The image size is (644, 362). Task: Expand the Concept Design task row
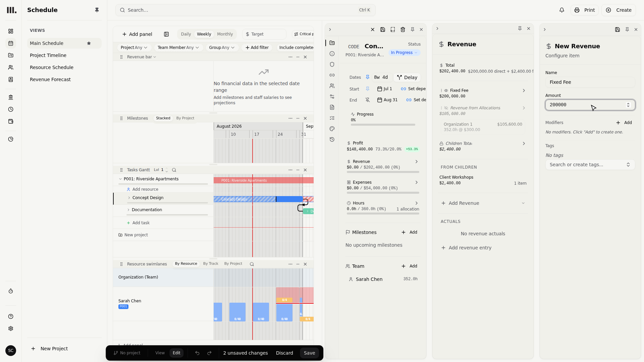tap(129, 198)
